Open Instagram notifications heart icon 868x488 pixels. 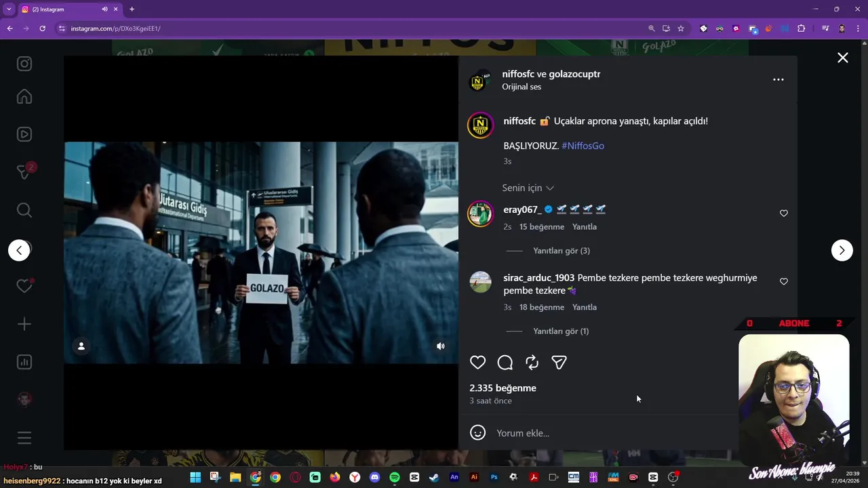tap(24, 286)
